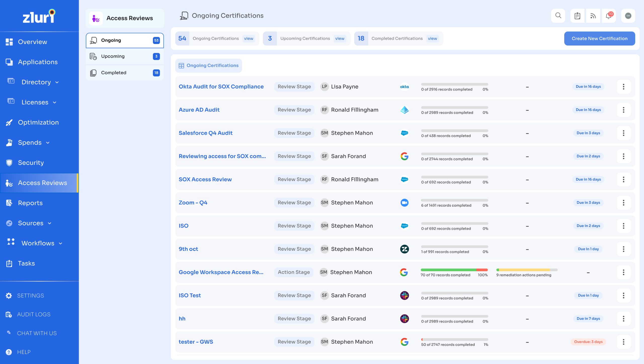Screen dimensions: 644x364
Task: Click the Zendesk icon in 9th oct row
Action: (404, 249)
